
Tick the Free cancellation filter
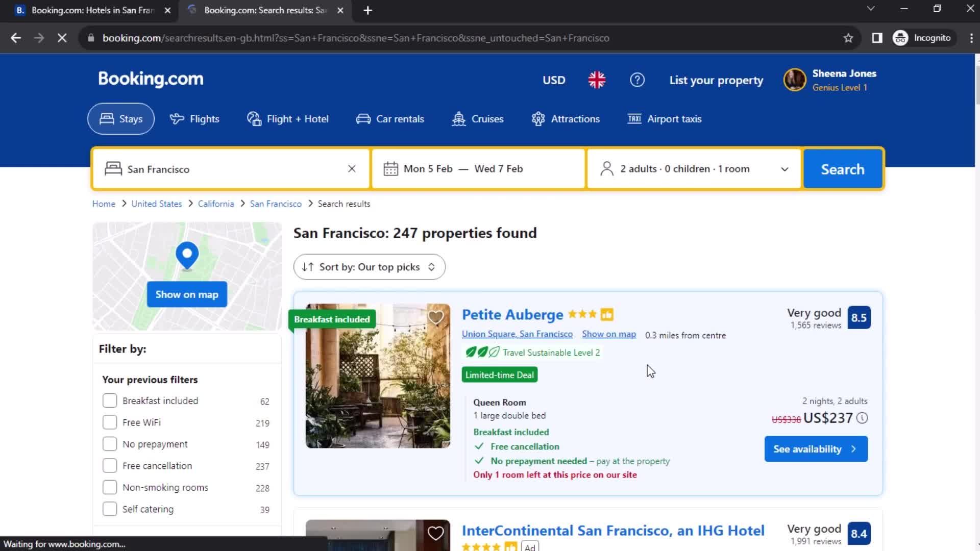[x=110, y=466]
